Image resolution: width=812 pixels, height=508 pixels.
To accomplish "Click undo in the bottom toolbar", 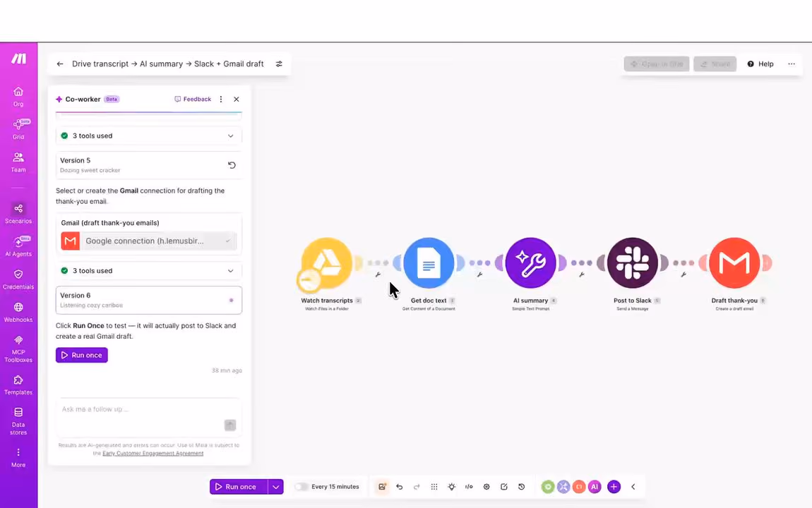I will [x=399, y=486].
